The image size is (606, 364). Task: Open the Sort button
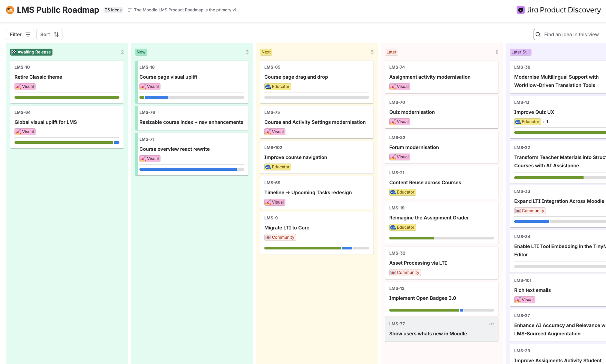pos(49,35)
